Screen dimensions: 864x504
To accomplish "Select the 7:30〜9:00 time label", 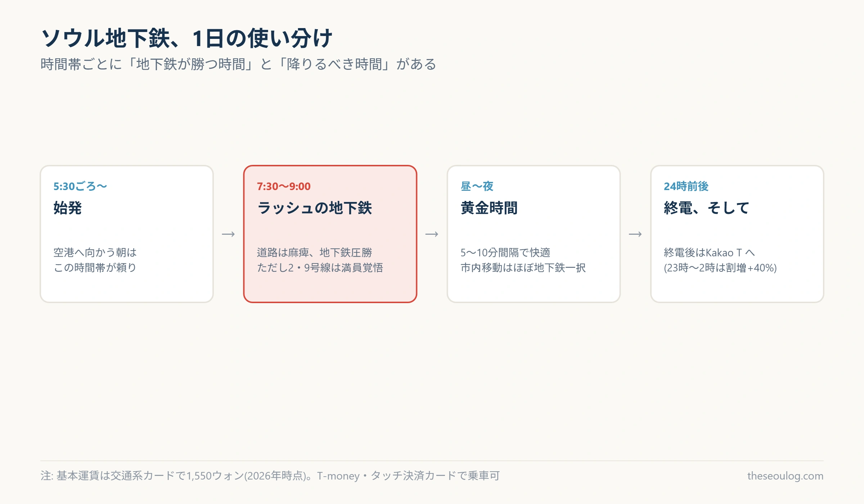I will pos(284,186).
